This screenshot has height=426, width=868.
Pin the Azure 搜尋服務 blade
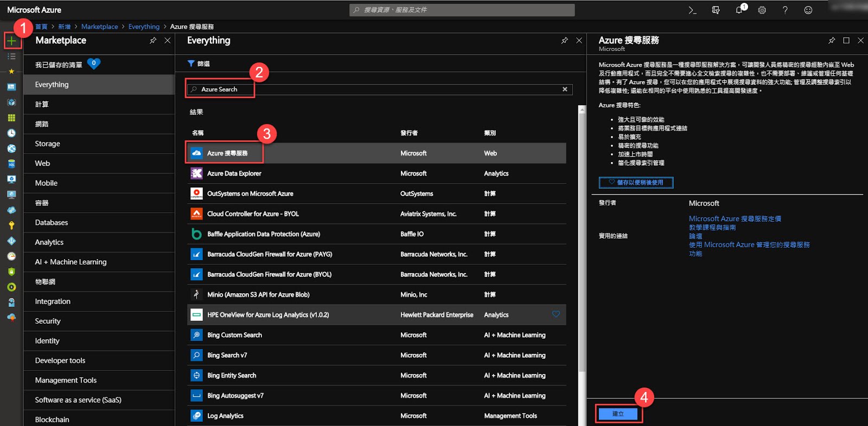[x=832, y=41]
